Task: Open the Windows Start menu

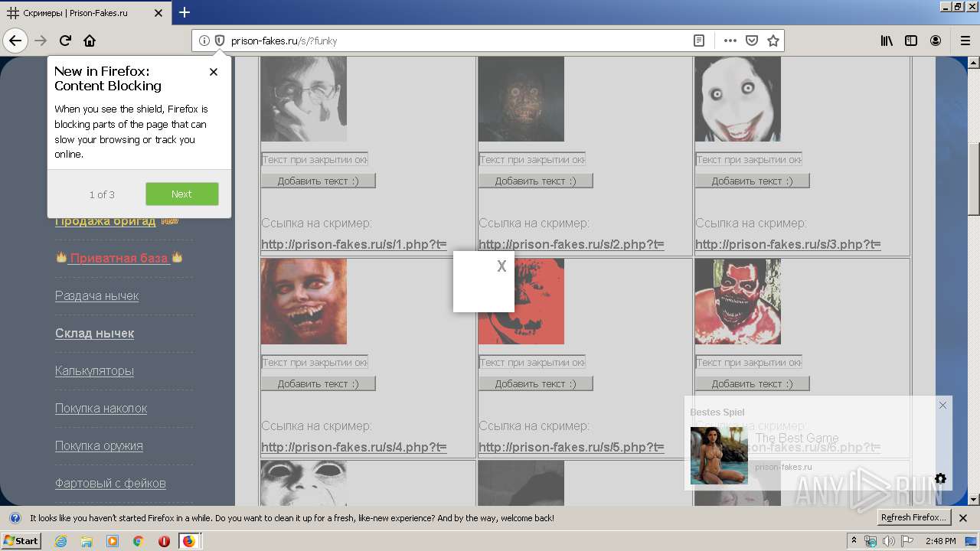Action: tap(21, 541)
